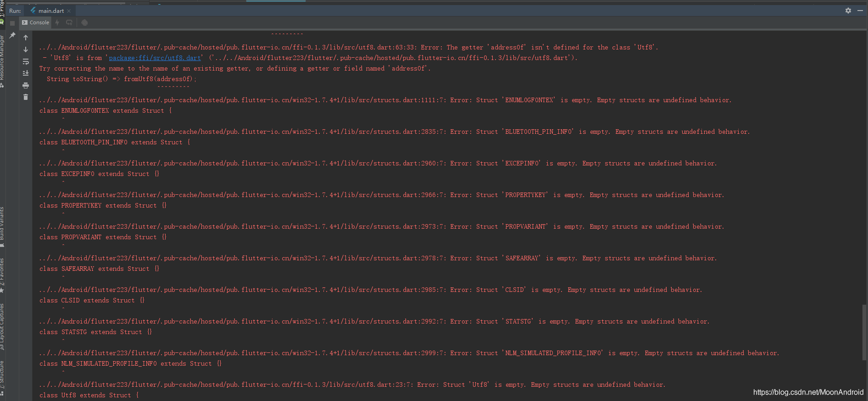The height and width of the screenshot is (401, 868).
Task: Trigger Flutter Hot Reload lightning icon
Action: [57, 22]
